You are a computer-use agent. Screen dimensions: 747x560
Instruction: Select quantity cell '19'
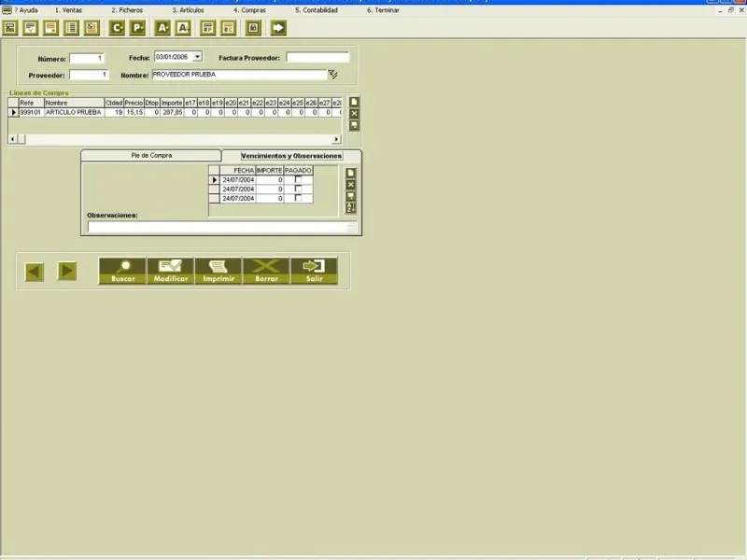114,112
